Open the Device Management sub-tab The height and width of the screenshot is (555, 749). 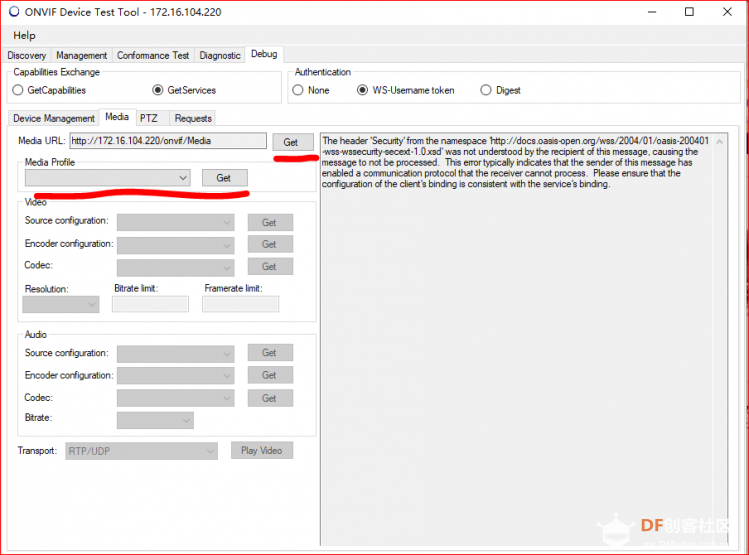(54, 118)
